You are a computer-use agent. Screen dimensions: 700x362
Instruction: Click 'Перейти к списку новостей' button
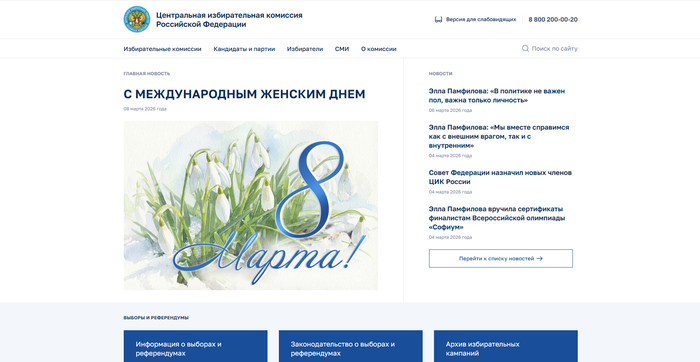tap(501, 258)
